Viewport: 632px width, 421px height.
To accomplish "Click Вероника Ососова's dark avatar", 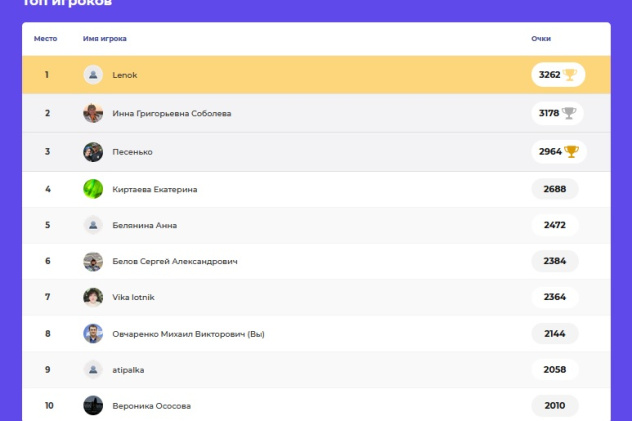I will pos(93,405).
